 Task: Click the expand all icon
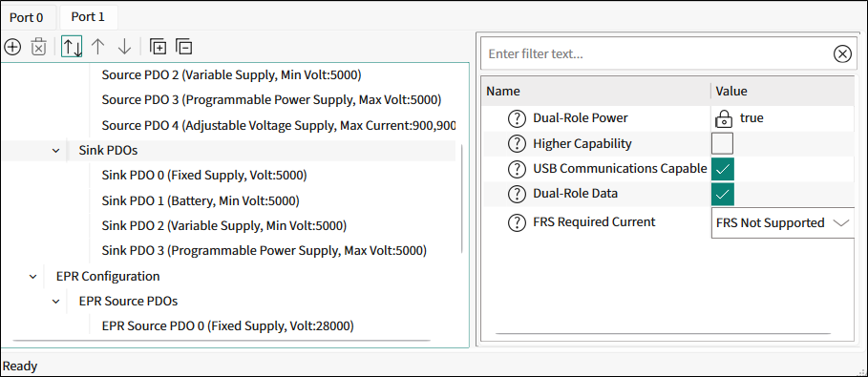(159, 47)
